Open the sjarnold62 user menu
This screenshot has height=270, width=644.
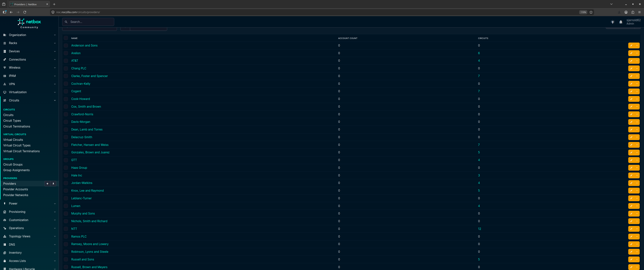pyautogui.click(x=633, y=22)
